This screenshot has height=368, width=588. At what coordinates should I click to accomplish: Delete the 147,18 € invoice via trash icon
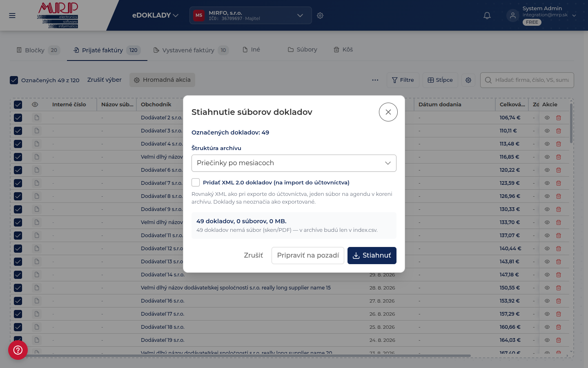(559, 275)
